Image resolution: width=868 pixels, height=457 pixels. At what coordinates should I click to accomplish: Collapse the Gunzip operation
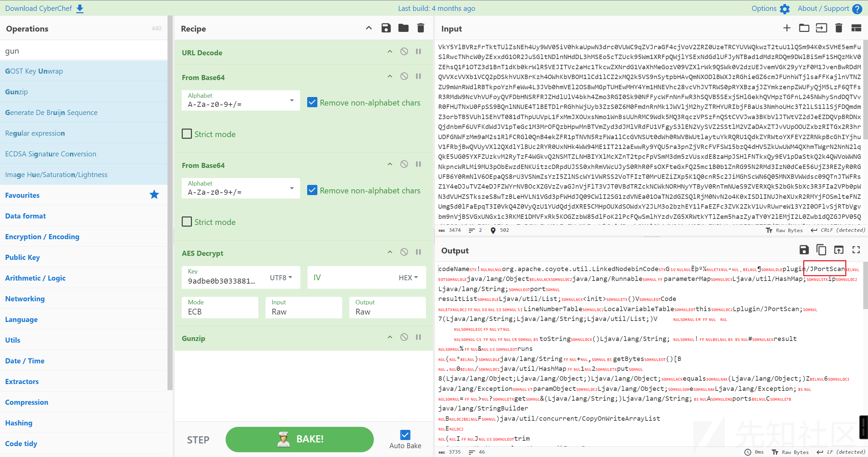390,337
